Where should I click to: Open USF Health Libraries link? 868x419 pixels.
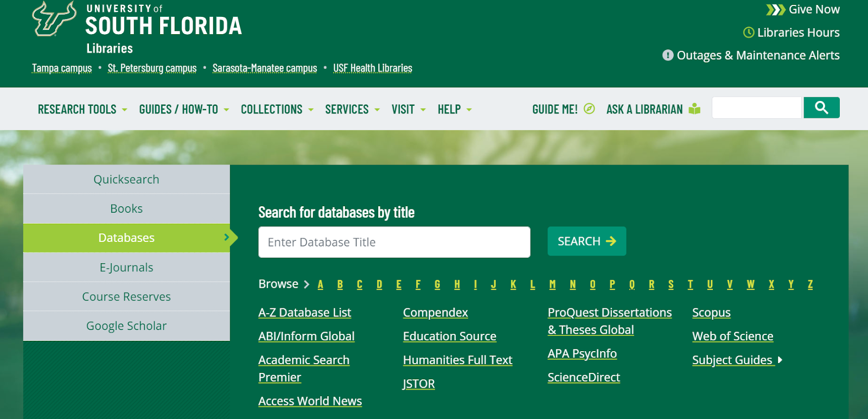(x=373, y=68)
